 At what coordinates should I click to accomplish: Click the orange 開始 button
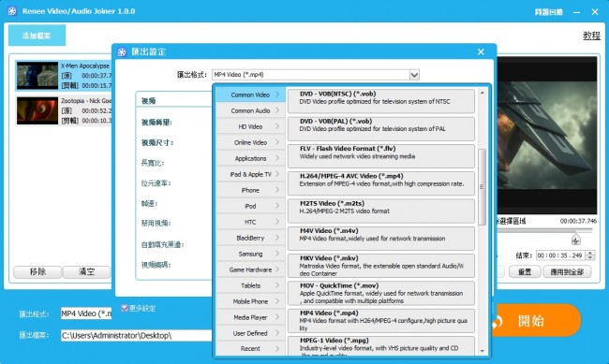[x=536, y=321]
